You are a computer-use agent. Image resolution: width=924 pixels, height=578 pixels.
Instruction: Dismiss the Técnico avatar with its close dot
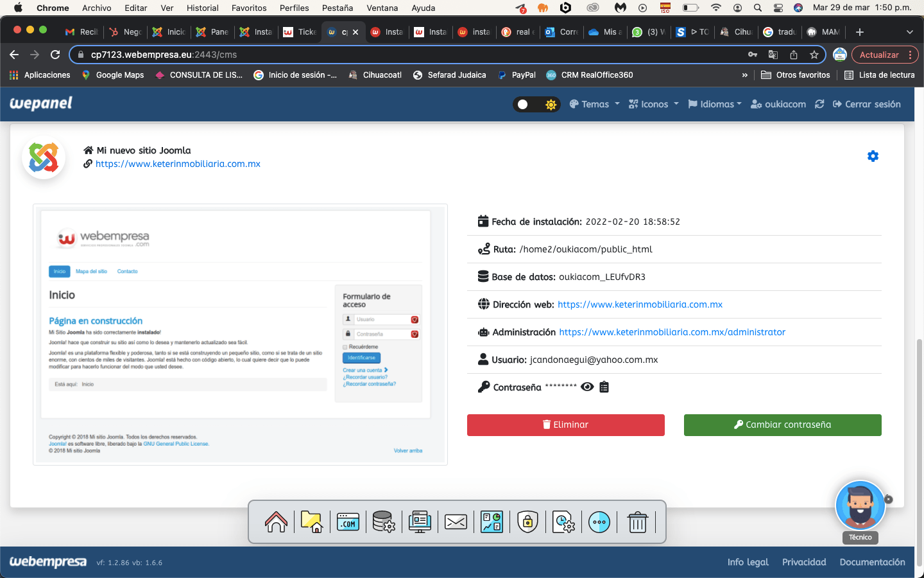point(889,499)
